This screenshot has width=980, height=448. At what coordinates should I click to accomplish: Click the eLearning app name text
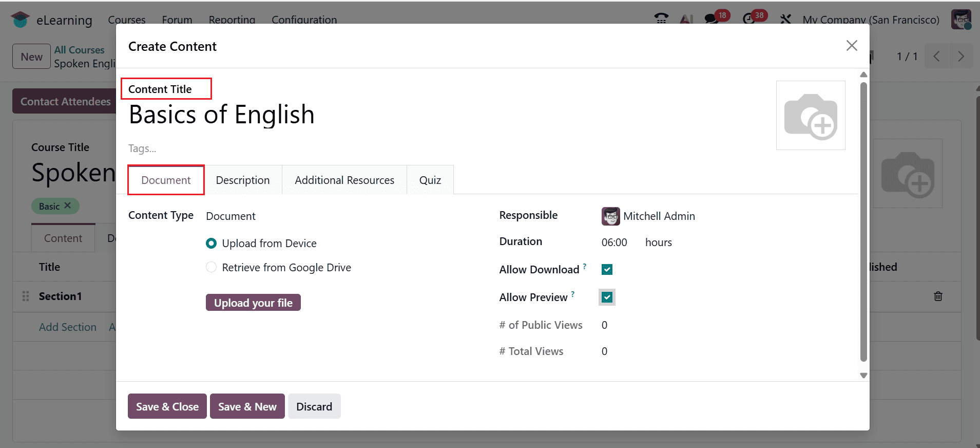coord(64,20)
